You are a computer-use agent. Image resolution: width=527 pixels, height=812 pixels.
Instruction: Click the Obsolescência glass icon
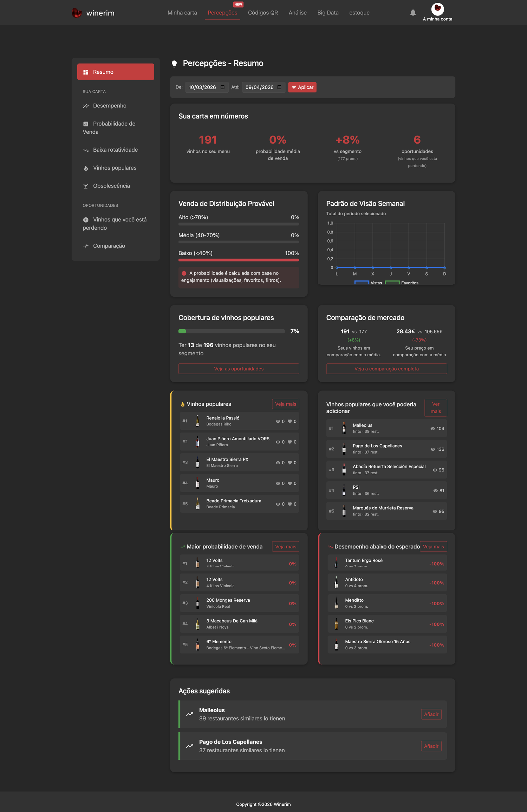pos(86,186)
